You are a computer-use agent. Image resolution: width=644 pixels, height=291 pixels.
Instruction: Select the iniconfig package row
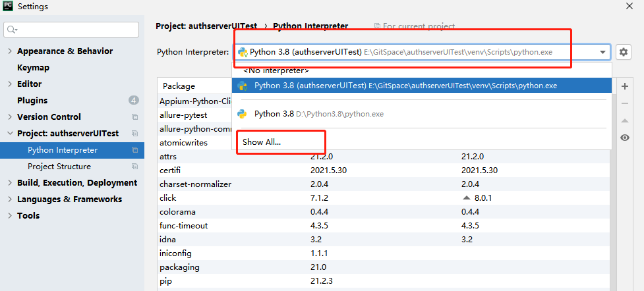(x=384, y=253)
